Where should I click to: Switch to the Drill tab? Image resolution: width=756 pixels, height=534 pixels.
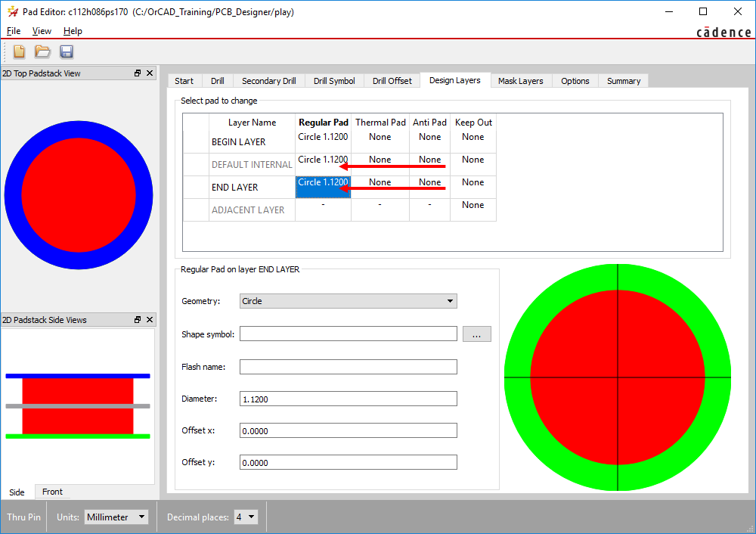(218, 81)
